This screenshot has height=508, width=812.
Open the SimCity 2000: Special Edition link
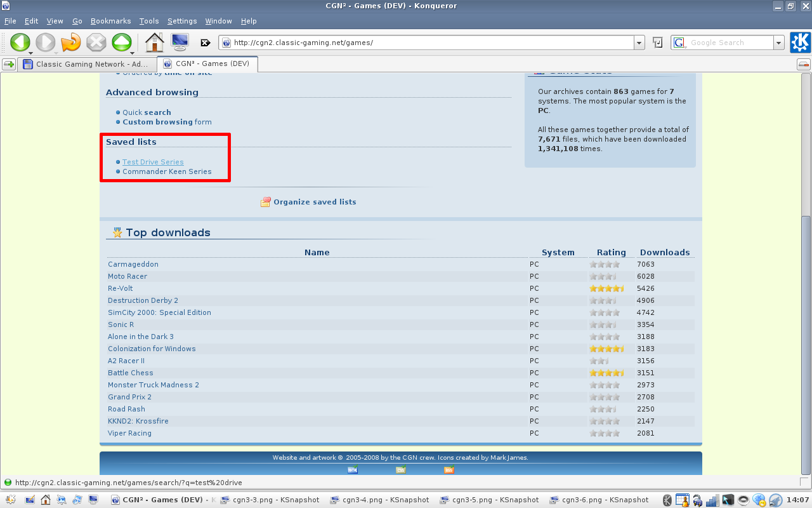(159, 312)
